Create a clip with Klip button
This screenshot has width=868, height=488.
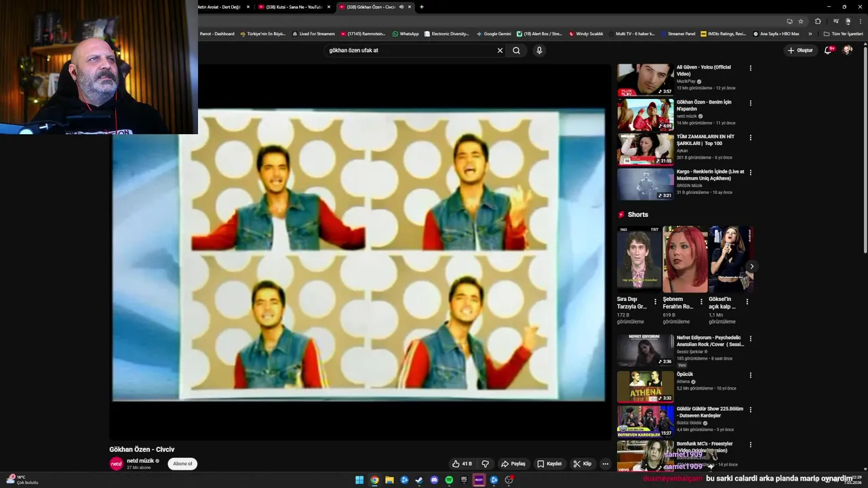[582, 464]
